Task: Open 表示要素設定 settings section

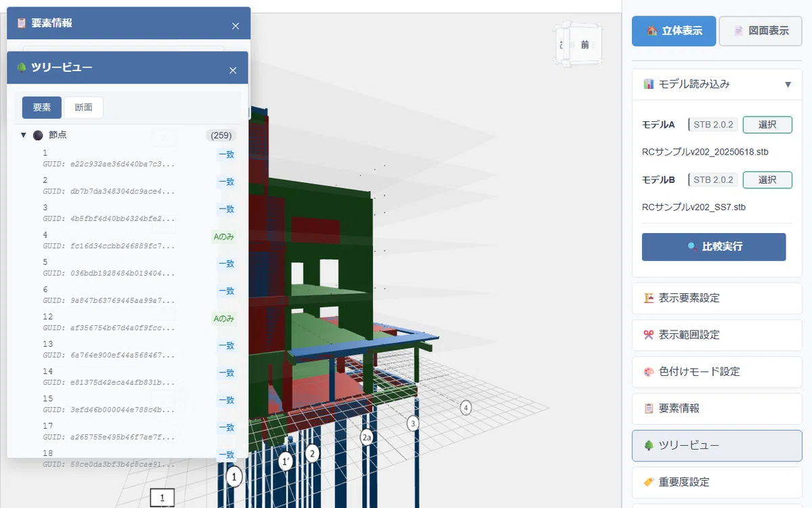Action: click(717, 298)
